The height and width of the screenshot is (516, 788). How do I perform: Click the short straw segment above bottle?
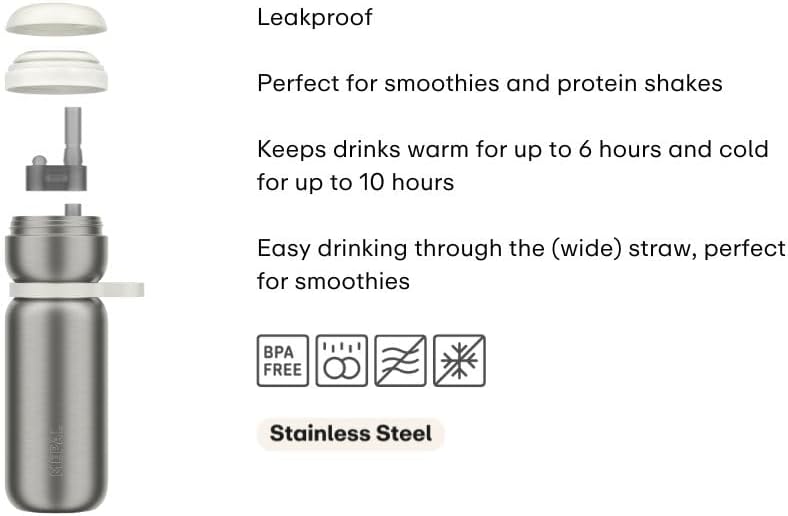click(74, 211)
